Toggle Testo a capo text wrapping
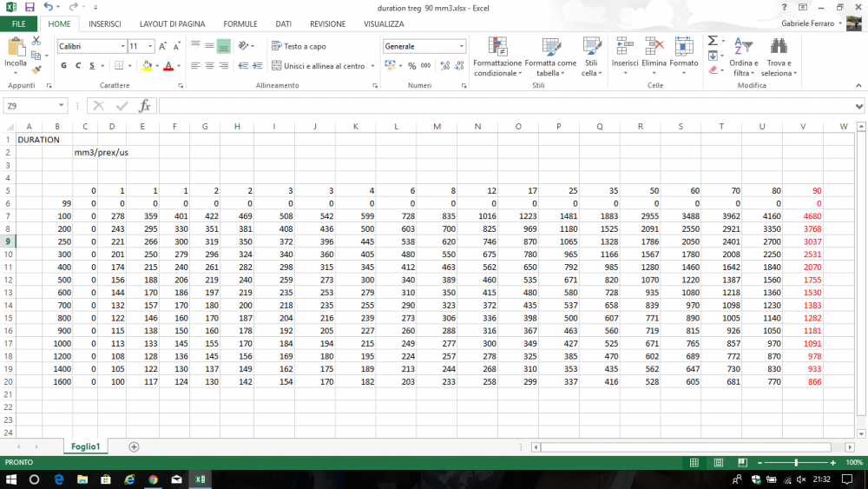The image size is (868, 489). [x=299, y=46]
